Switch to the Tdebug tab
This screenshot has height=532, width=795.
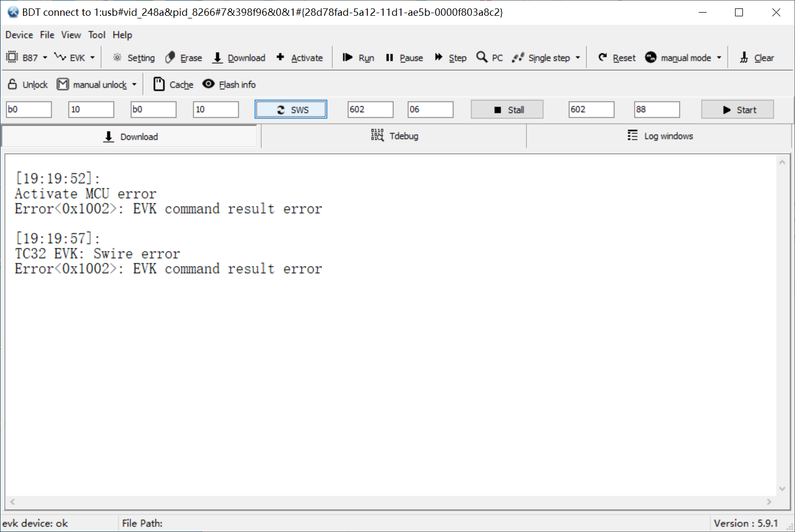pyautogui.click(x=394, y=136)
